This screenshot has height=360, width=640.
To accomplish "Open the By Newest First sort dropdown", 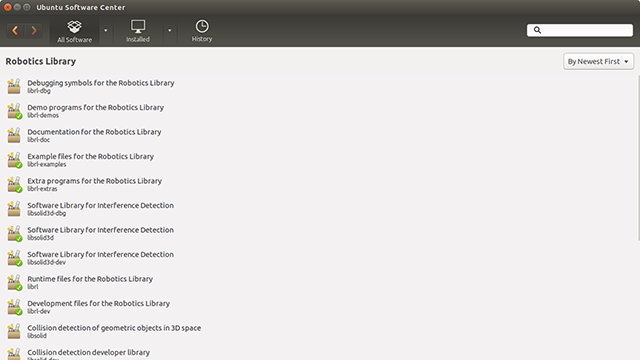I will (x=598, y=61).
